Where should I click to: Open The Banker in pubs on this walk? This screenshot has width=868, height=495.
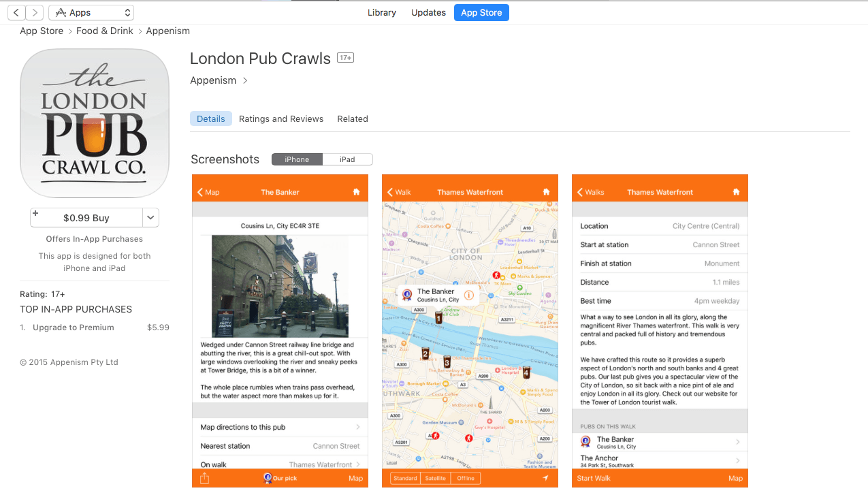click(660, 443)
